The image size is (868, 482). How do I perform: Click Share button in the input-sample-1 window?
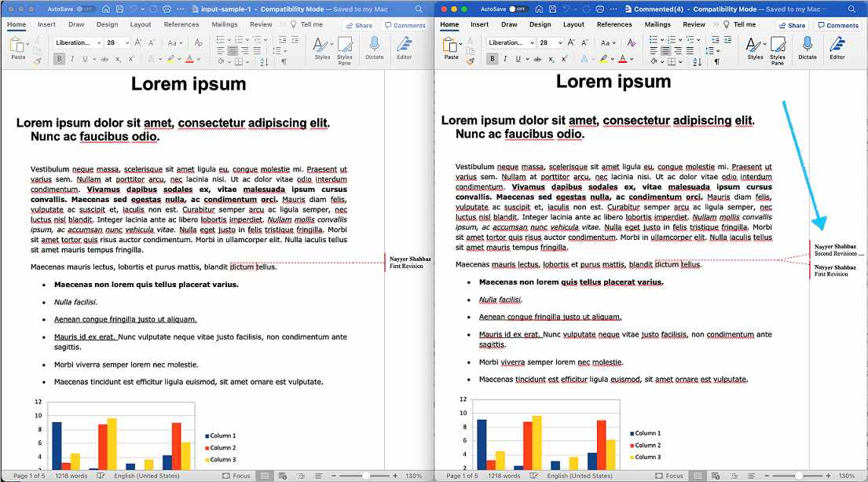[x=359, y=25]
